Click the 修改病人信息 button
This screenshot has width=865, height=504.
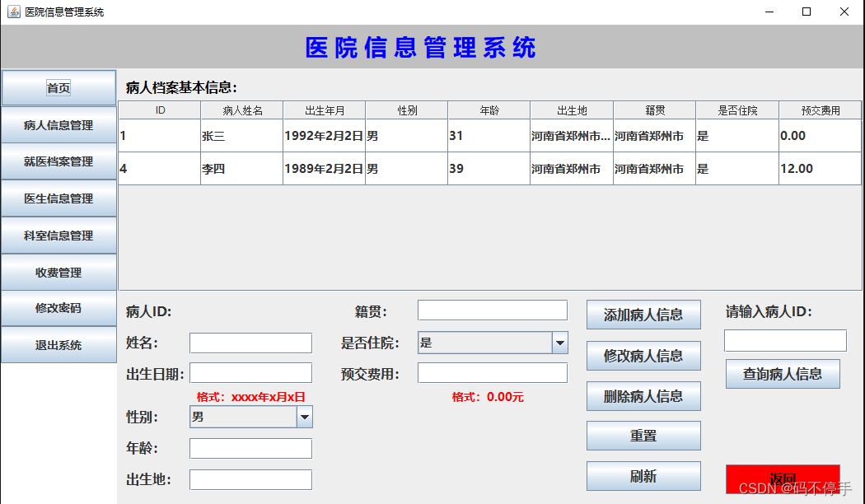point(643,356)
